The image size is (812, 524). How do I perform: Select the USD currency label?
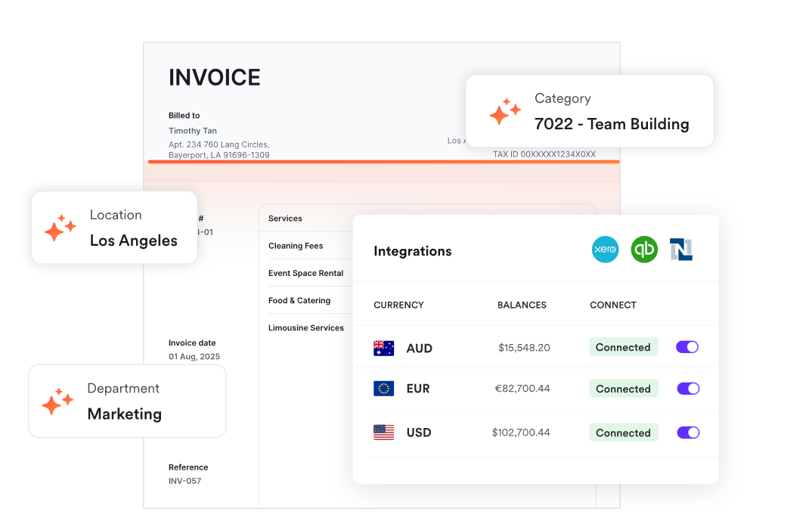pos(419,433)
